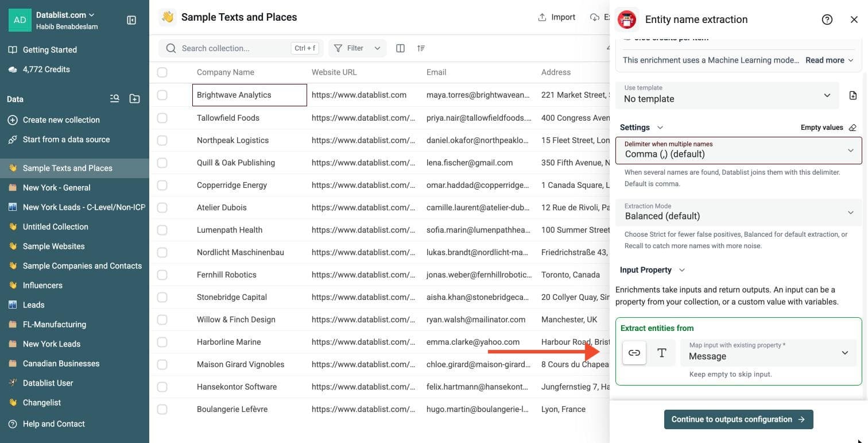
Task: Close the Entity name extraction panel
Action: [x=854, y=20]
